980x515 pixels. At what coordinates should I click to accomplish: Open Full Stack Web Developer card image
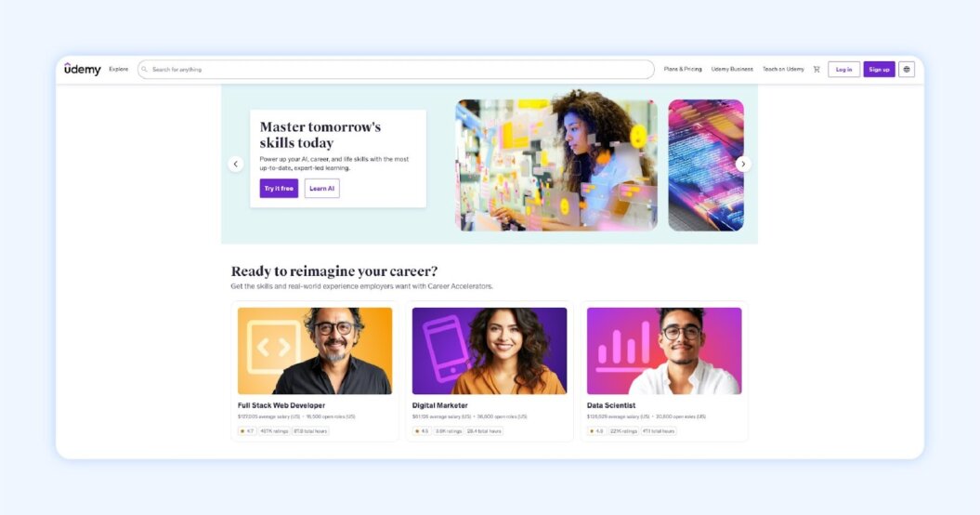pos(315,350)
